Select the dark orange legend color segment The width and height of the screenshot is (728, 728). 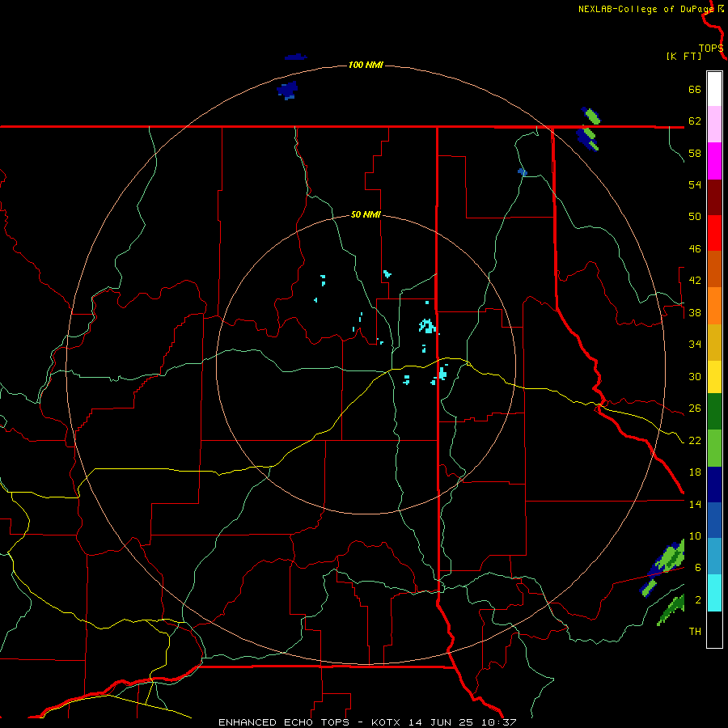[x=714, y=269]
